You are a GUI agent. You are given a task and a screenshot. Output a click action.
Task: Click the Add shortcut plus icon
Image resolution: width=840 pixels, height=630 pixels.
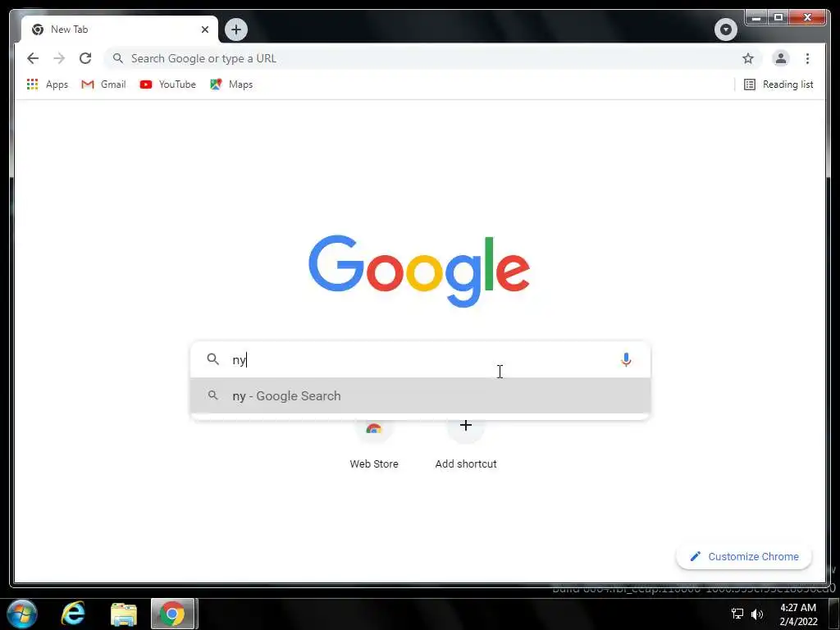(466, 426)
